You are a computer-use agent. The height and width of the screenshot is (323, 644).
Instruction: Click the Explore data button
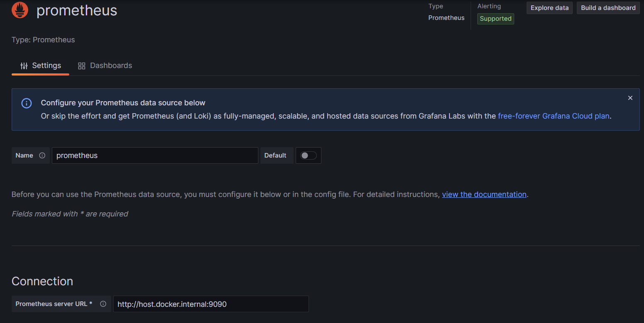[550, 8]
